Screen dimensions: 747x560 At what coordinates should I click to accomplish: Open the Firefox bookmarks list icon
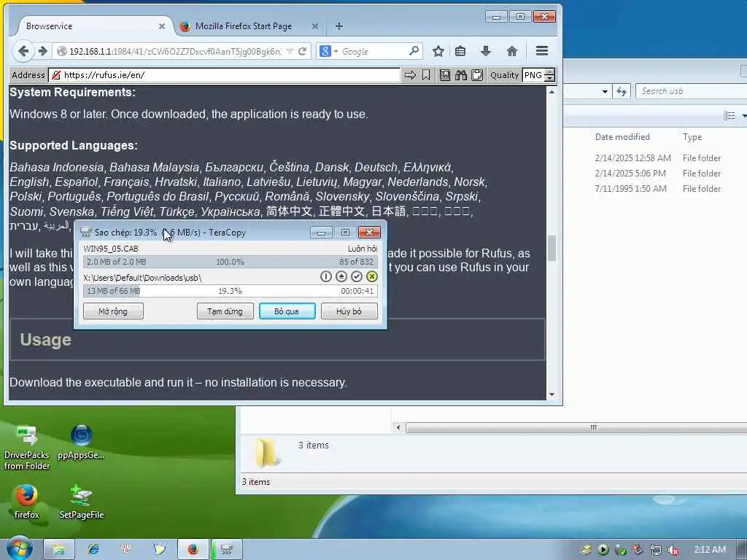tap(460, 51)
